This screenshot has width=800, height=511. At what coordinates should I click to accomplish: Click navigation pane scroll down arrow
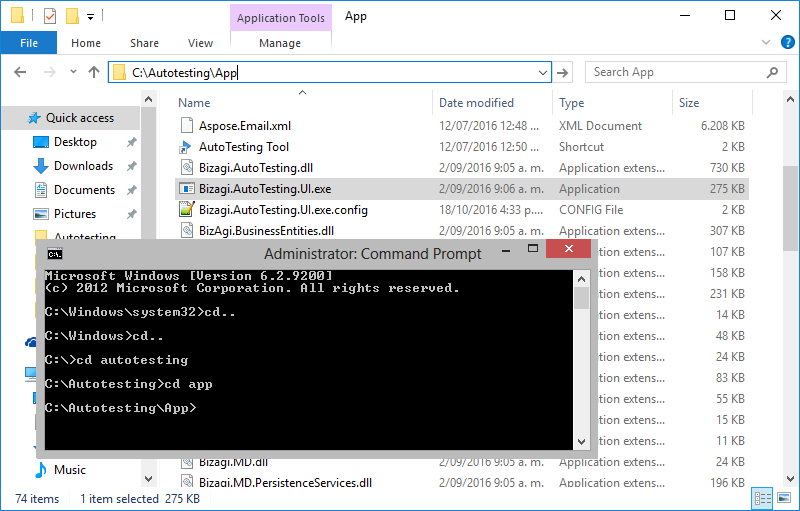click(x=148, y=478)
